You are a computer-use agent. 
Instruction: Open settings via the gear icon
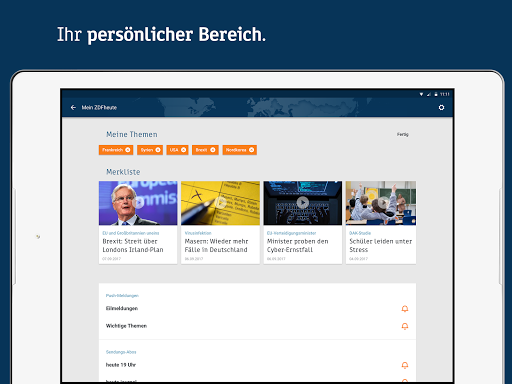(441, 107)
